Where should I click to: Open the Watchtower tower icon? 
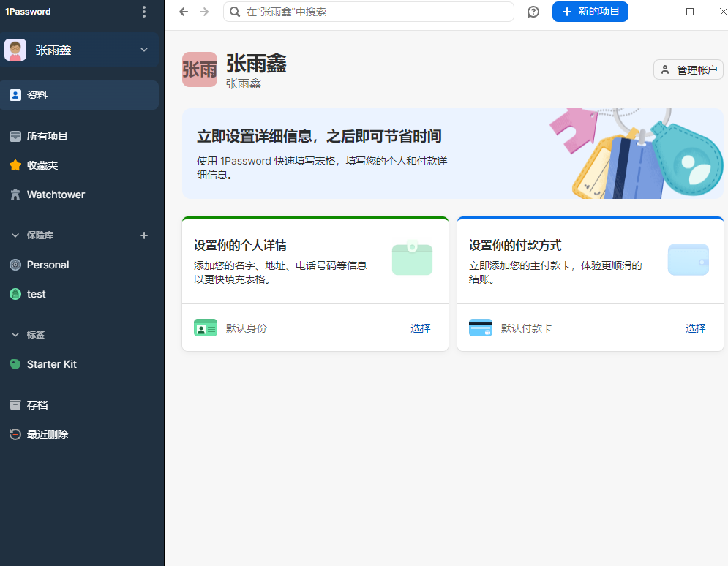[15, 195]
